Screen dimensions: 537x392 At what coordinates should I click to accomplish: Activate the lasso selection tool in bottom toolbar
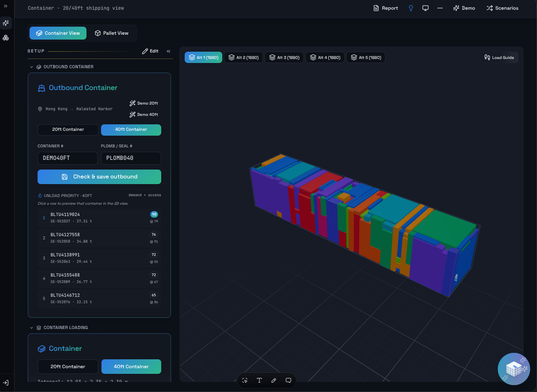tap(245, 380)
